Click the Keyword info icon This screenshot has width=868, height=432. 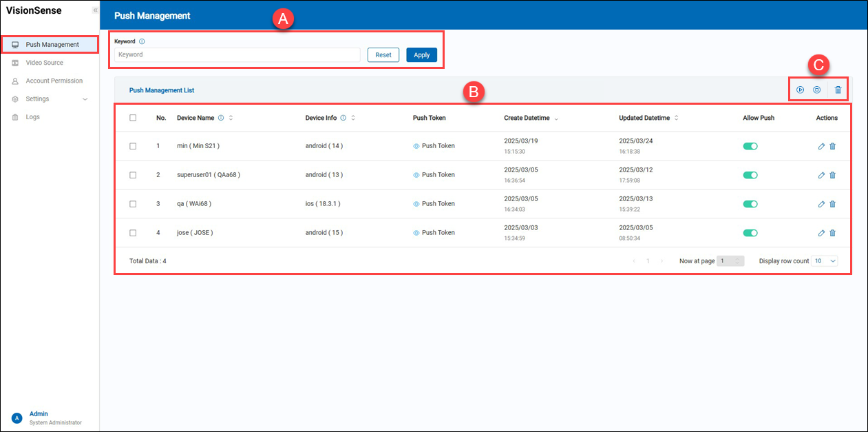(142, 41)
